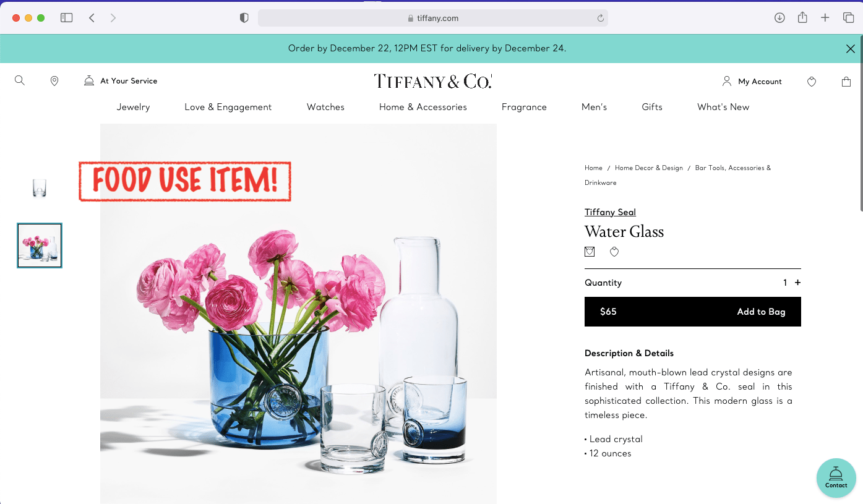Open the shopping bag icon in the header
This screenshot has height=504, width=863.
[846, 82]
